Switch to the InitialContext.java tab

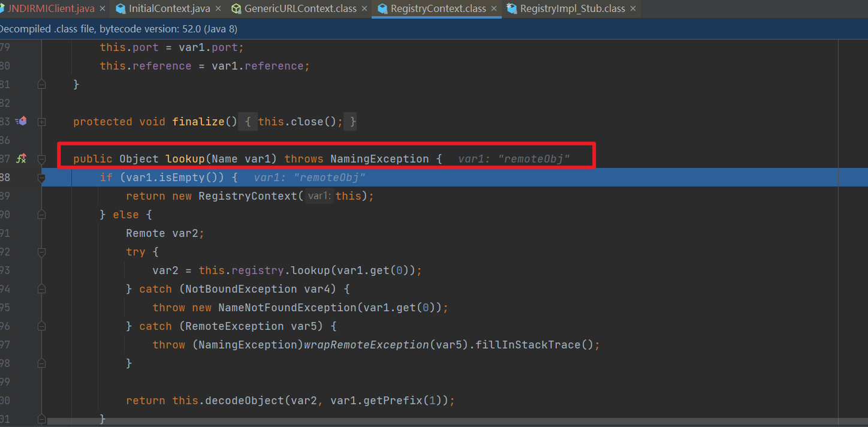point(169,9)
